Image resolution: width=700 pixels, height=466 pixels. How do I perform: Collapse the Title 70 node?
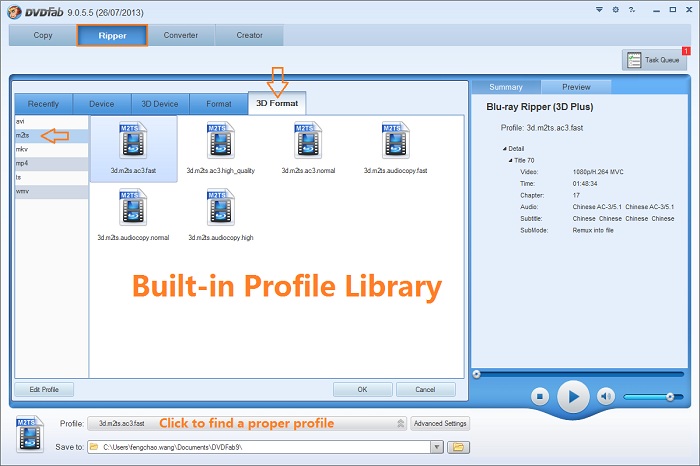pos(510,160)
